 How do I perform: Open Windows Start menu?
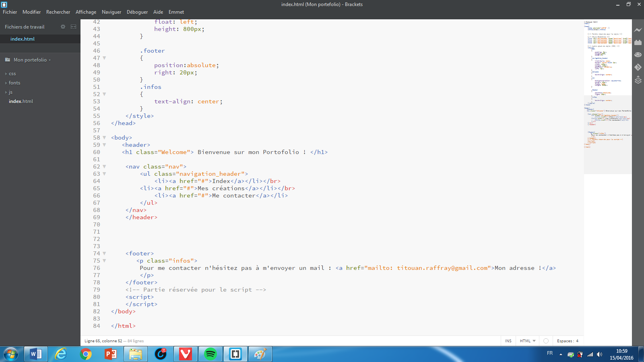point(11,354)
